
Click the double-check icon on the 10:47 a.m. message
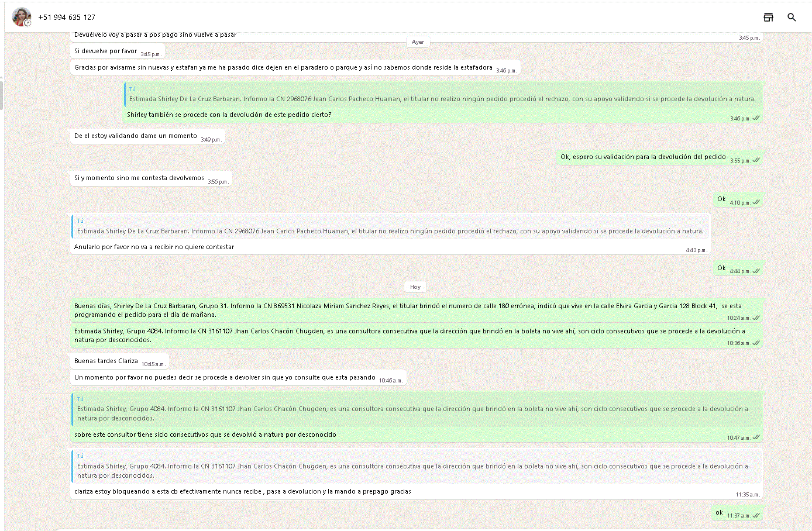point(756,437)
